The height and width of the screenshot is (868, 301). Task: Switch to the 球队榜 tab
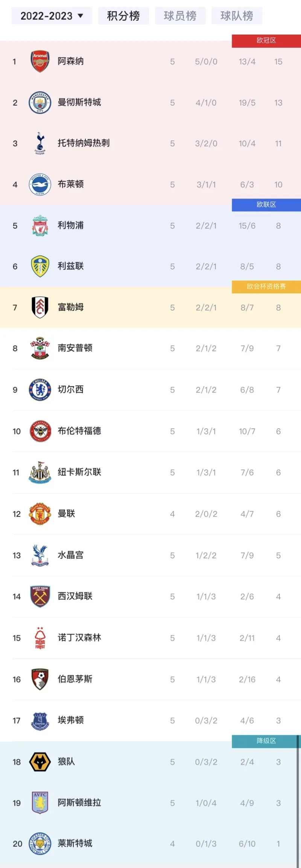pyautogui.click(x=237, y=16)
